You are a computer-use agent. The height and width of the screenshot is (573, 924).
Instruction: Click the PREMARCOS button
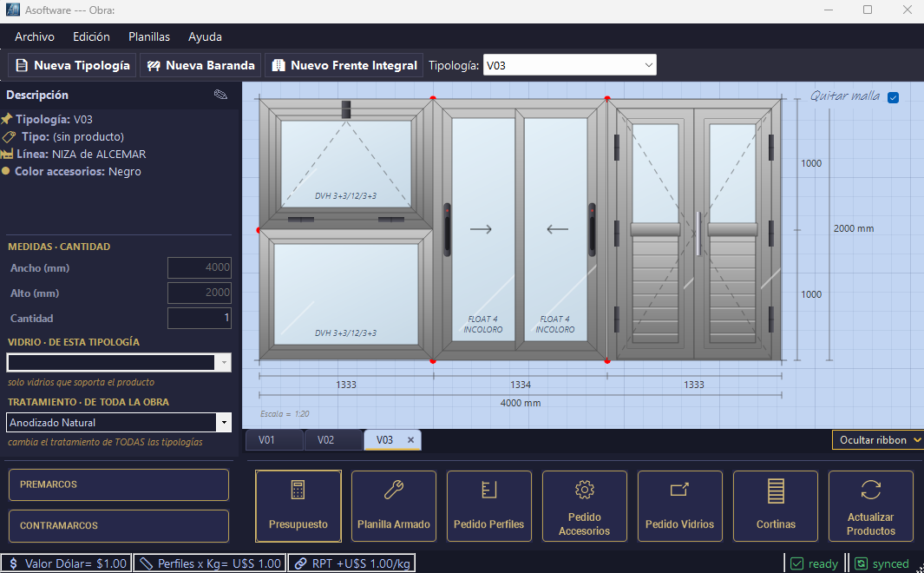point(119,484)
